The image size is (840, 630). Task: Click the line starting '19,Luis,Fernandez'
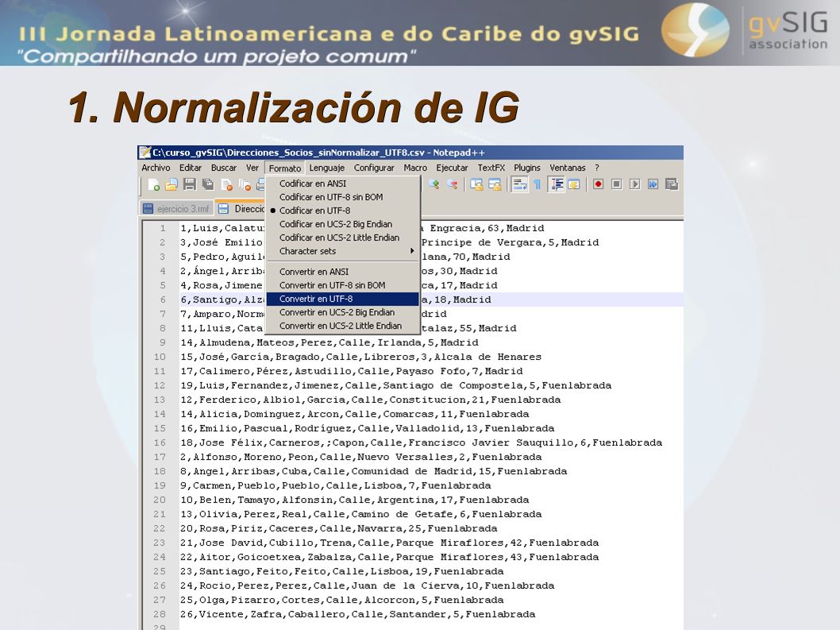pos(395,385)
